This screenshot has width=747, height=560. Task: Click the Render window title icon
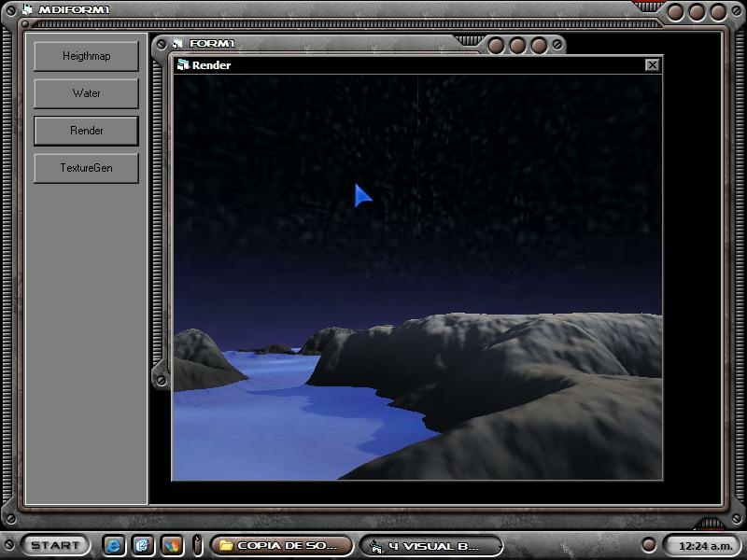182,64
